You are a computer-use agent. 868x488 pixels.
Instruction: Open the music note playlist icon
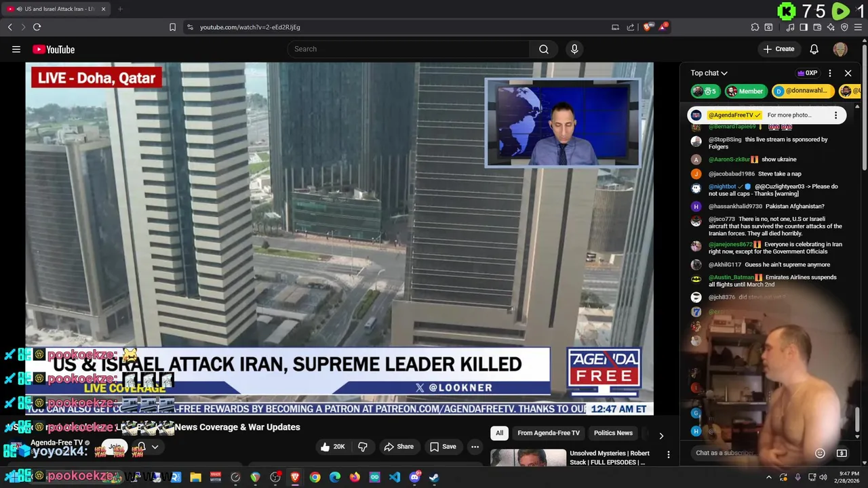(790, 27)
